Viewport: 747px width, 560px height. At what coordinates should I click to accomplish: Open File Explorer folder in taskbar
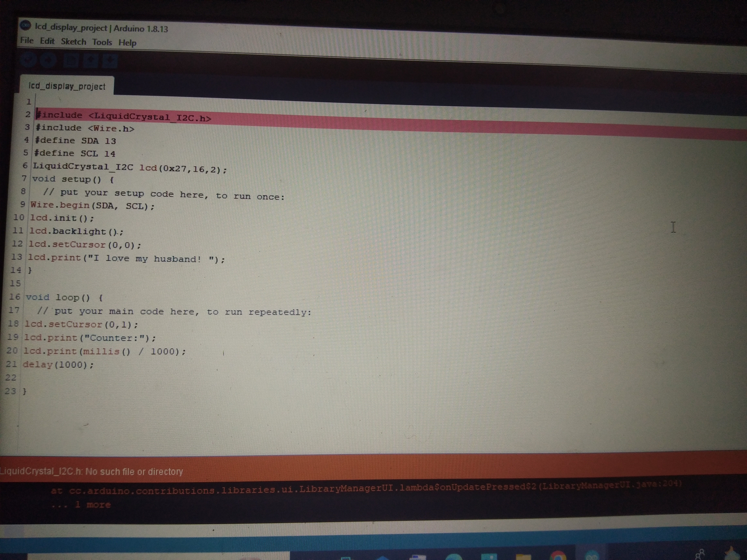click(523, 556)
